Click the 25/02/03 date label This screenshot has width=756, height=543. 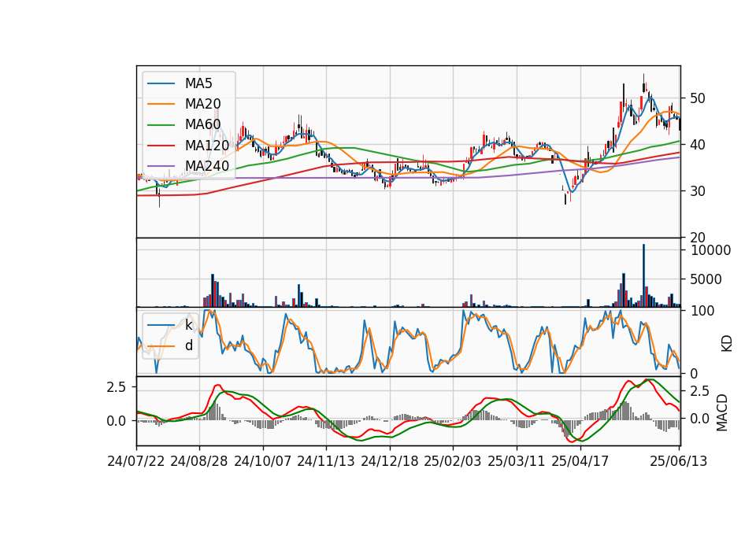click(x=453, y=461)
